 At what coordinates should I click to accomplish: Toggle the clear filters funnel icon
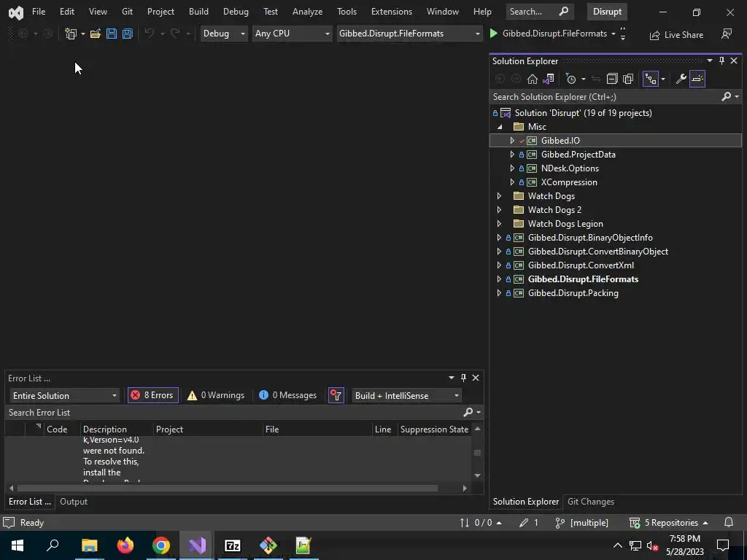coord(336,395)
